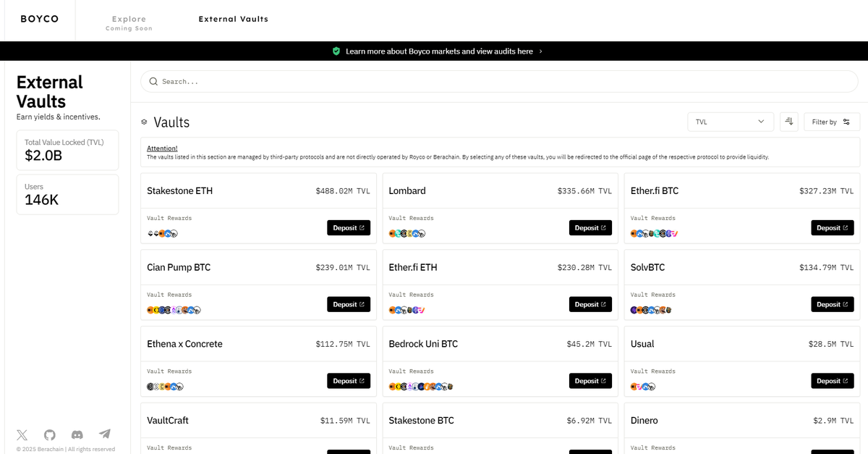This screenshot has width=868, height=454.
Task: Click the Ether.fi BTC vault title
Action: [x=655, y=191]
